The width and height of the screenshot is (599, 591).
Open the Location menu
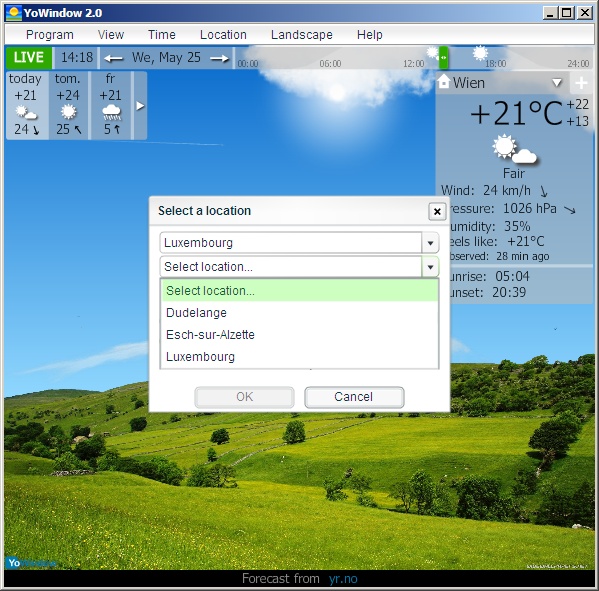223,35
